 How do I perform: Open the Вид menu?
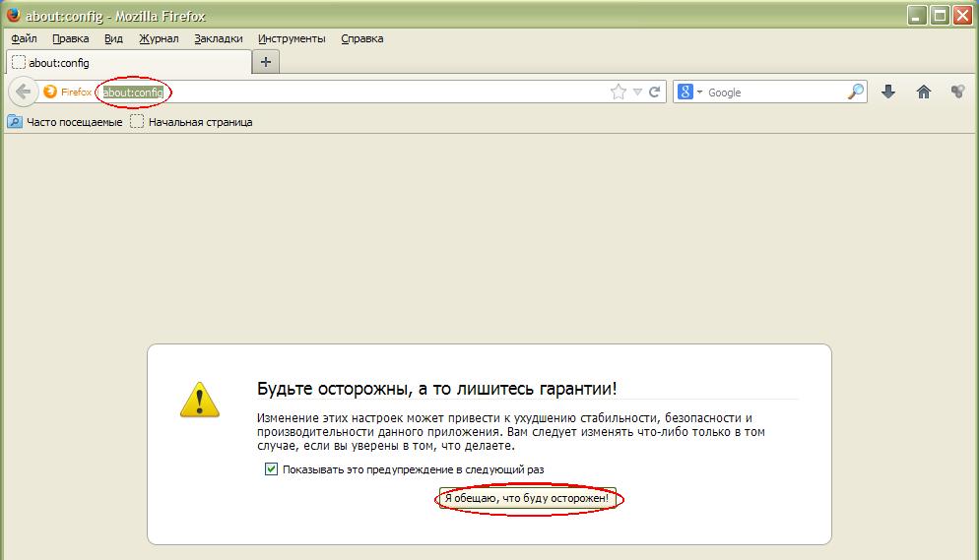113,38
